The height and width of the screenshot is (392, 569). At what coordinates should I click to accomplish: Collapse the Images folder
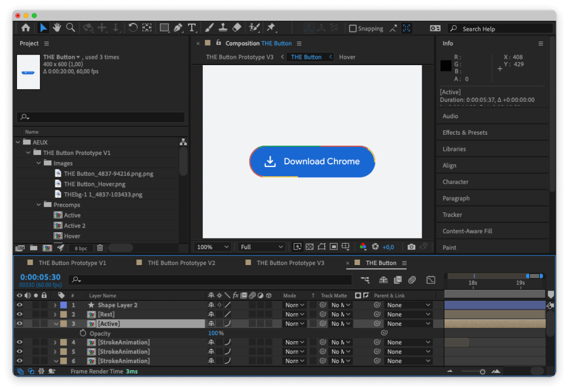39,163
